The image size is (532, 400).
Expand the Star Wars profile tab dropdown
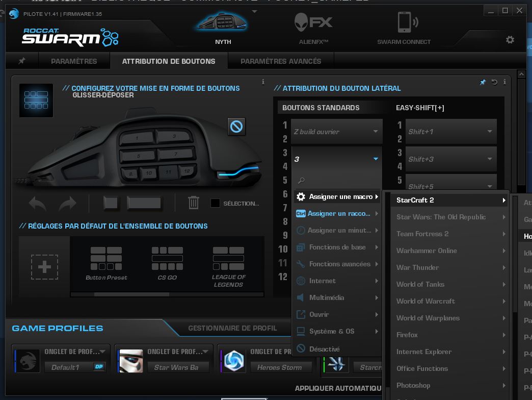(205, 352)
